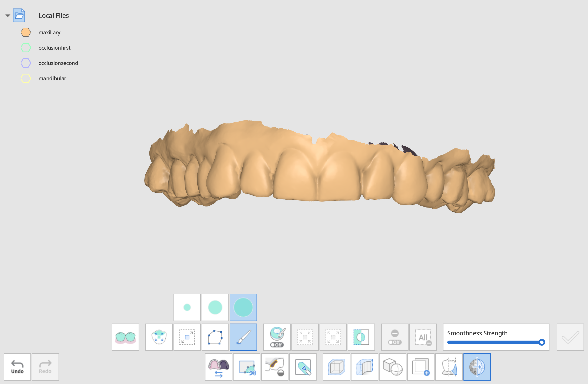Screen dimensions: 588x384
Task: Select the smart tooth selection tool
Action: (159, 337)
